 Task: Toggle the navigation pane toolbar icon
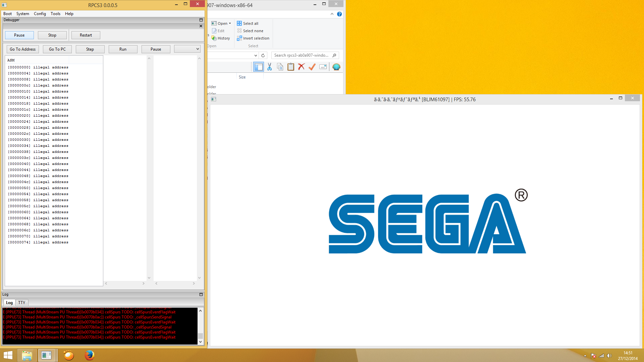tap(259, 67)
